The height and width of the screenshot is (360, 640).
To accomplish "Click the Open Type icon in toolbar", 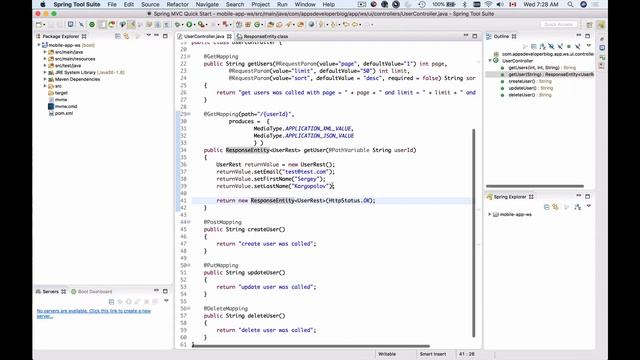I will click(270, 25).
